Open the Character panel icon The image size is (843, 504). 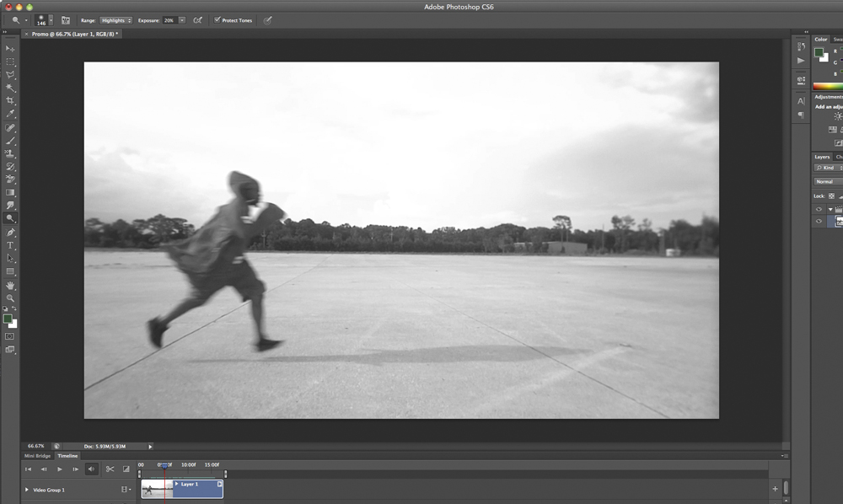[801, 101]
